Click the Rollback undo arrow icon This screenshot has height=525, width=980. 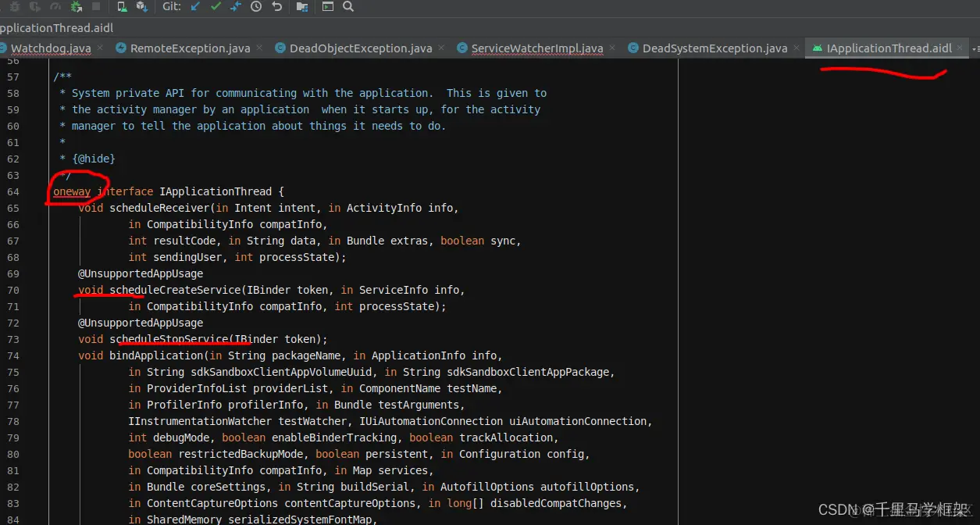pos(276,6)
